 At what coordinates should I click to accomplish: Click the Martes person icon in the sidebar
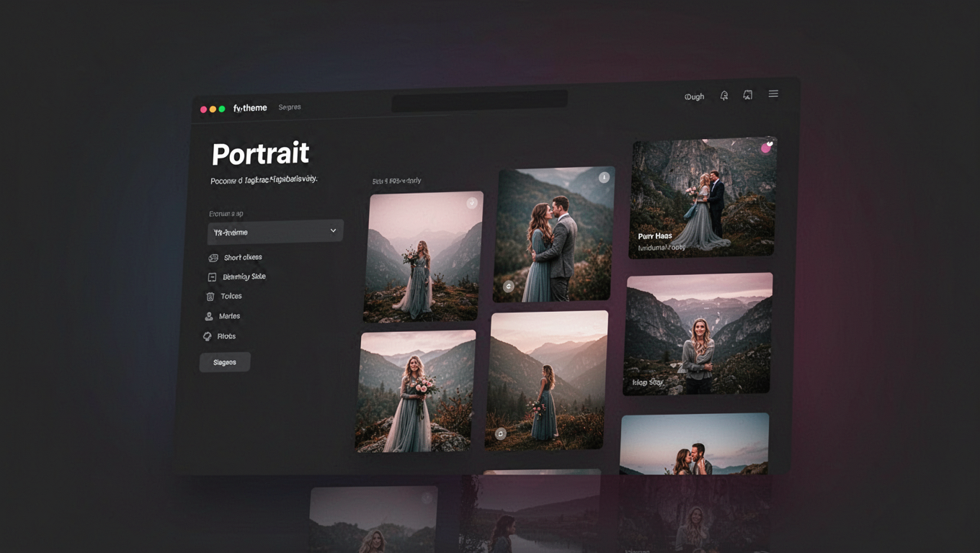208,315
